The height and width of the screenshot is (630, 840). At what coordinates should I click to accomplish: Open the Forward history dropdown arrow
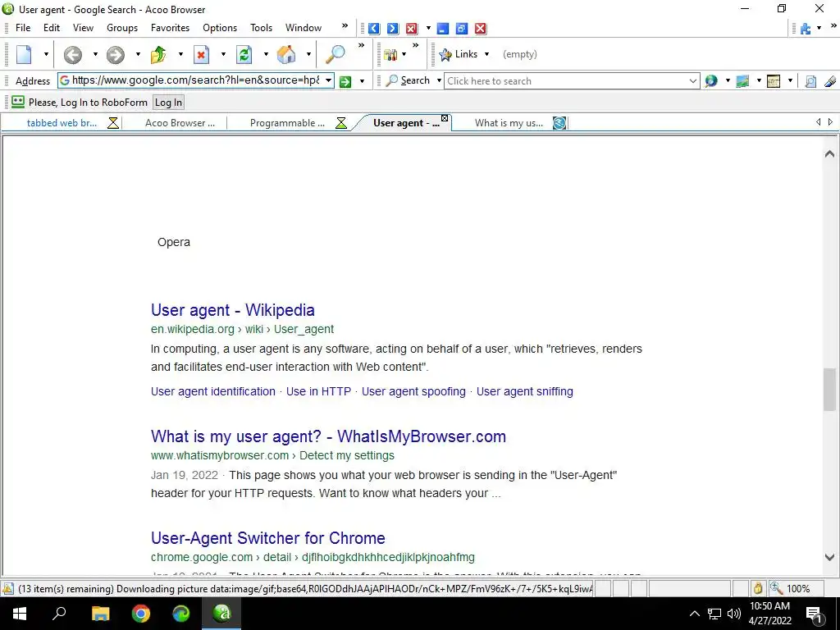(138, 54)
